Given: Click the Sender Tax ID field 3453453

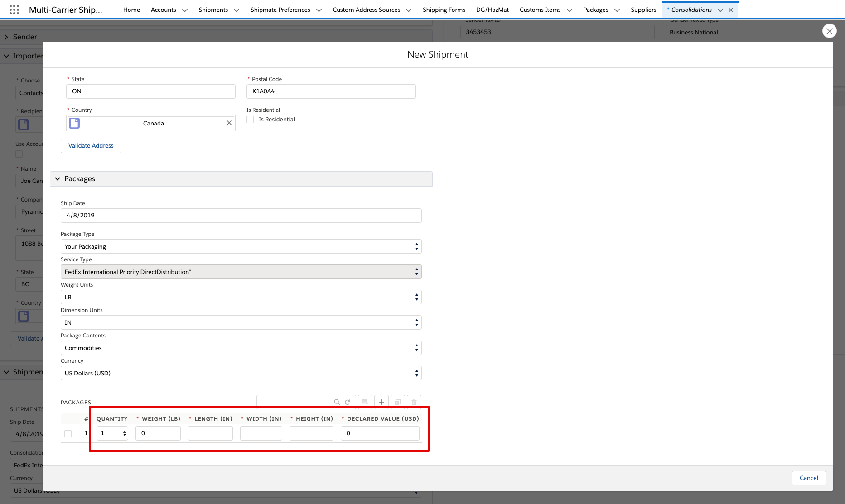Looking at the screenshot, I should click(558, 32).
